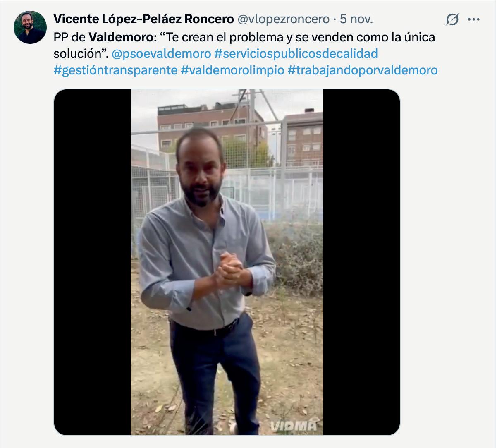Open the 5 nov. timestamp link
Image resolution: width=497 pixels, height=448 pixels.
pyautogui.click(x=356, y=19)
